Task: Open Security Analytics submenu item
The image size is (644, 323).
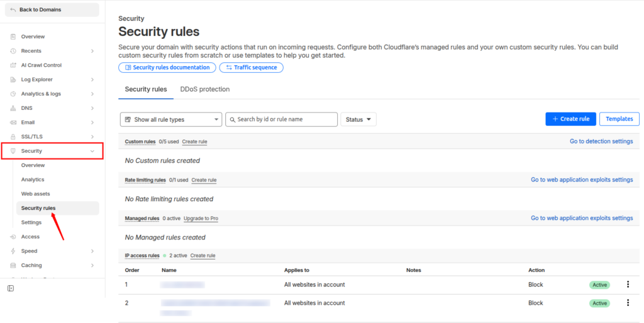Action: [33, 180]
